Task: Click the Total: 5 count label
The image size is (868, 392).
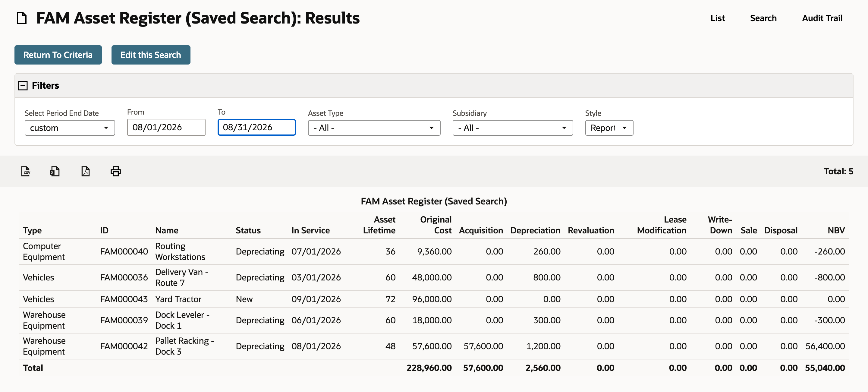Action: click(838, 171)
